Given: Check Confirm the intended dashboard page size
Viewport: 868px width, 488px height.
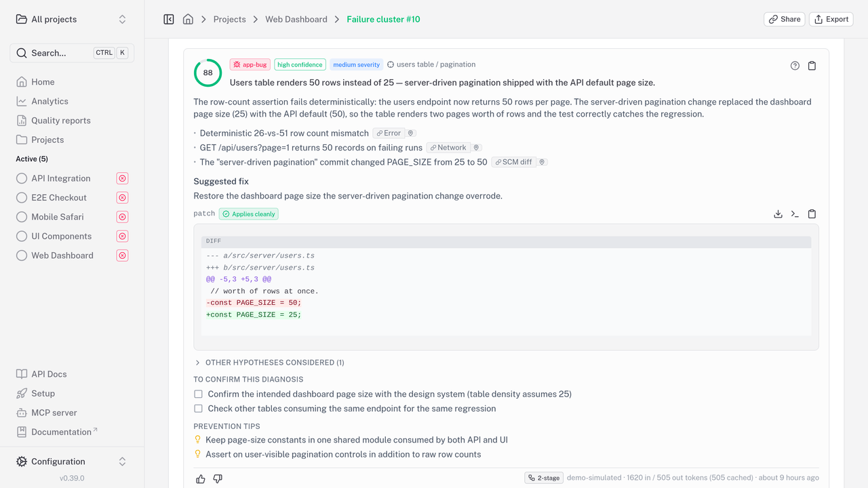Looking at the screenshot, I should click(x=198, y=394).
